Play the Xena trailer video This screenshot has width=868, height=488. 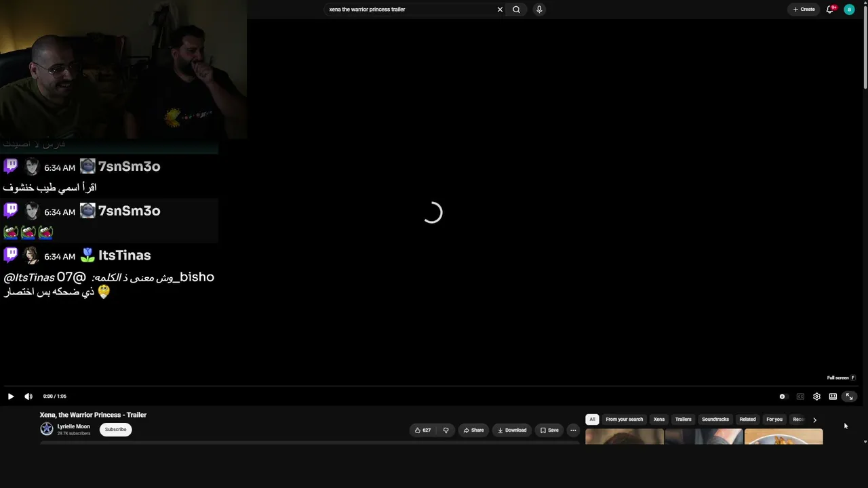tap(11, 396)
